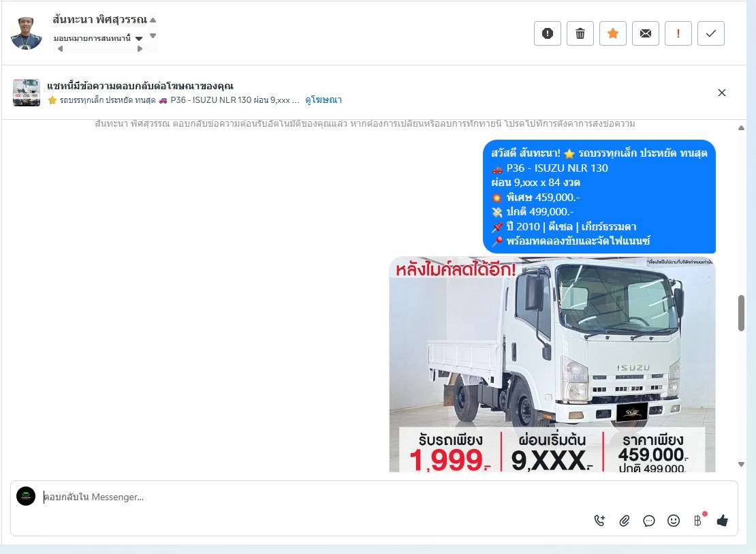Mark conversation done with the checkmark icon
756x554 pixels.
coord(711,33)
